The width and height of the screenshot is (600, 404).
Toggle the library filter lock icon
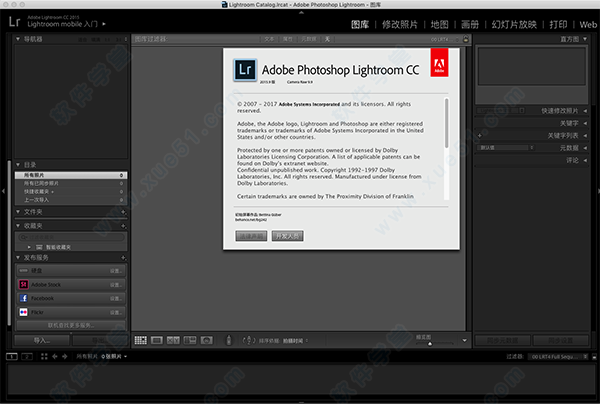[x=466, y=39]
